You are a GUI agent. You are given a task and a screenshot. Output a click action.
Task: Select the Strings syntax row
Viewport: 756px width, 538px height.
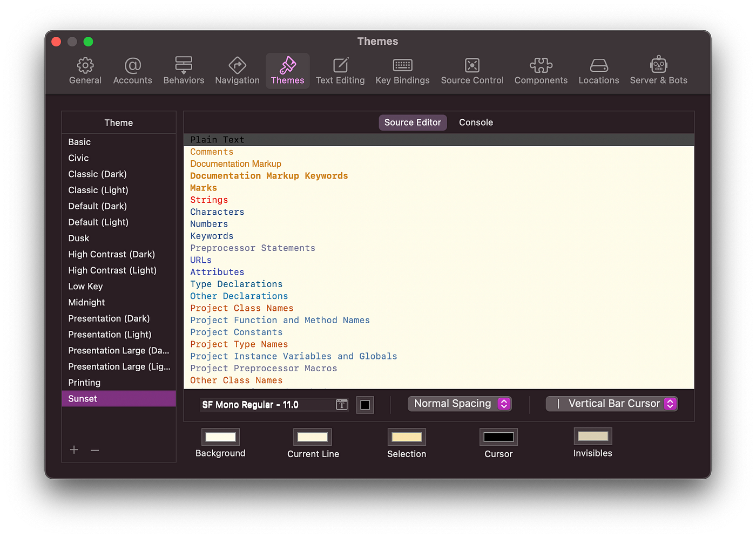coord(438,200)
